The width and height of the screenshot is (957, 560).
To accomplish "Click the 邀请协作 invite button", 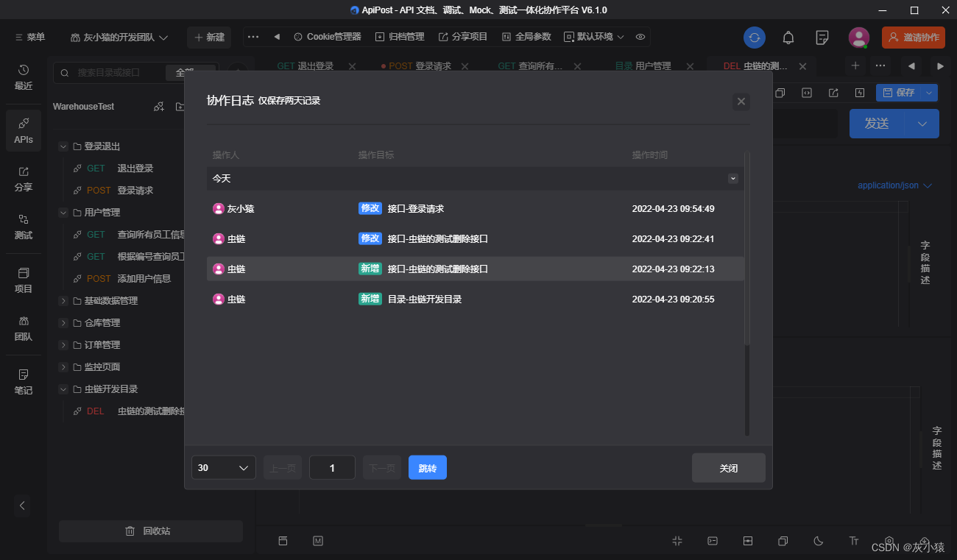I will point(913,37).
